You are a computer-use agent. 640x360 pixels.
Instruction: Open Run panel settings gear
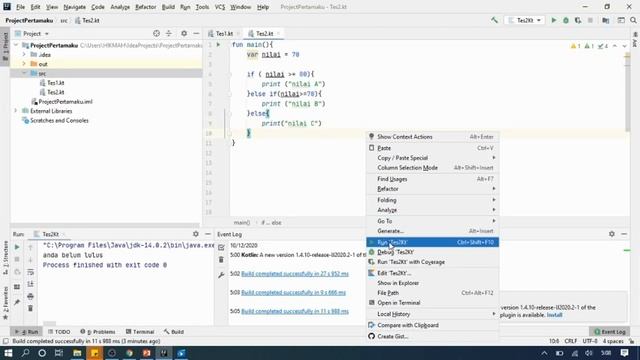point(196,234)
